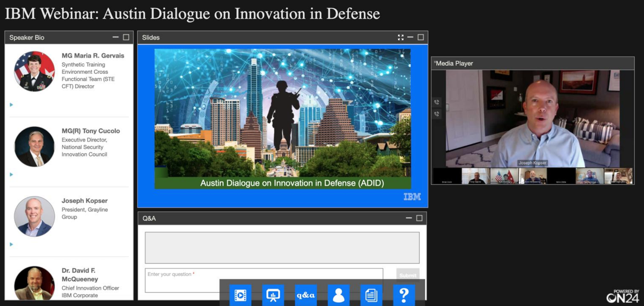Viewport: 644px width, 306px height.
Task: Click the name Joseph Kopser in Speaker Bio
Action: pos(85,201)
